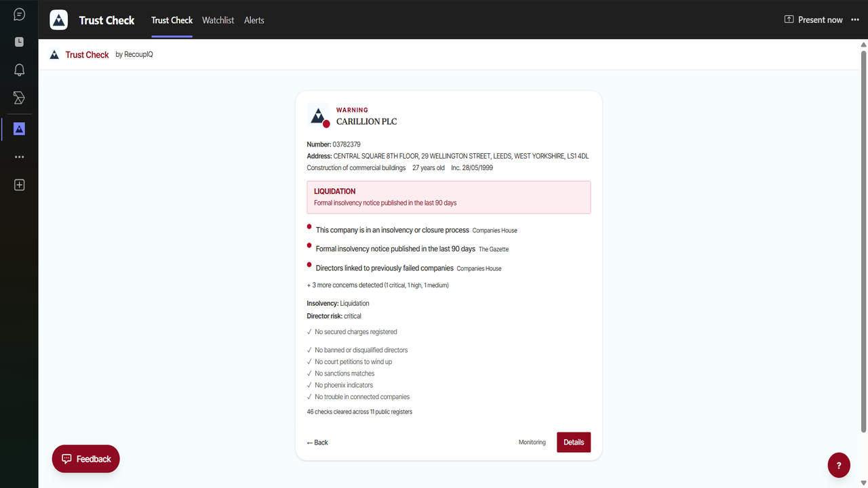Click the add app plus icon
Screen dimensions: 868x488
coord(19,185)
